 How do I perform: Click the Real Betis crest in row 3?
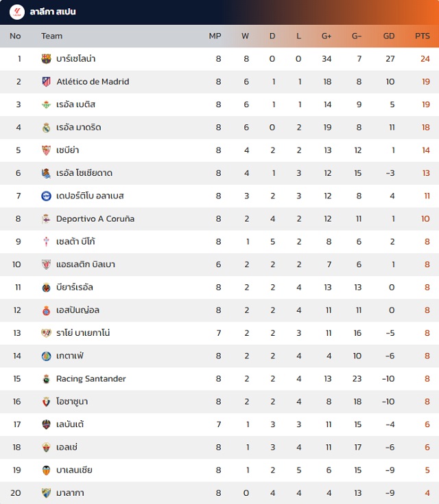pyautogui.click(x=46, y=104)
